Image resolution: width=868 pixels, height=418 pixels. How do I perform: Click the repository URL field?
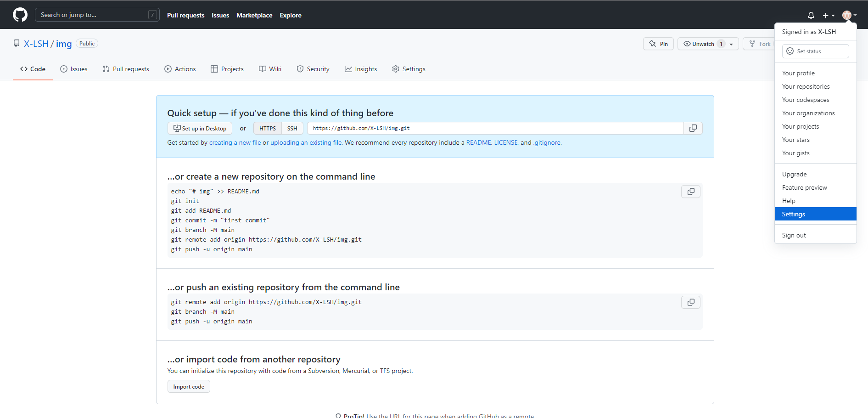click(x=495, y=128)
